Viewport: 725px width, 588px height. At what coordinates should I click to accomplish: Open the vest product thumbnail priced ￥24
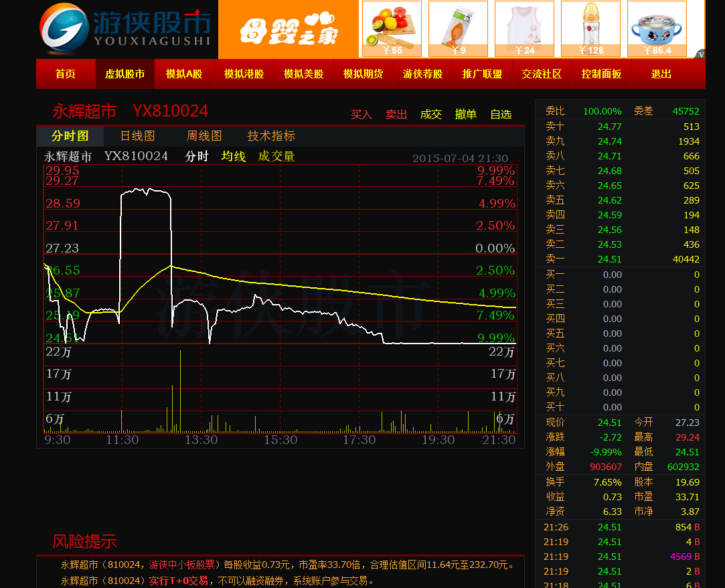click(x=524, y=29)
